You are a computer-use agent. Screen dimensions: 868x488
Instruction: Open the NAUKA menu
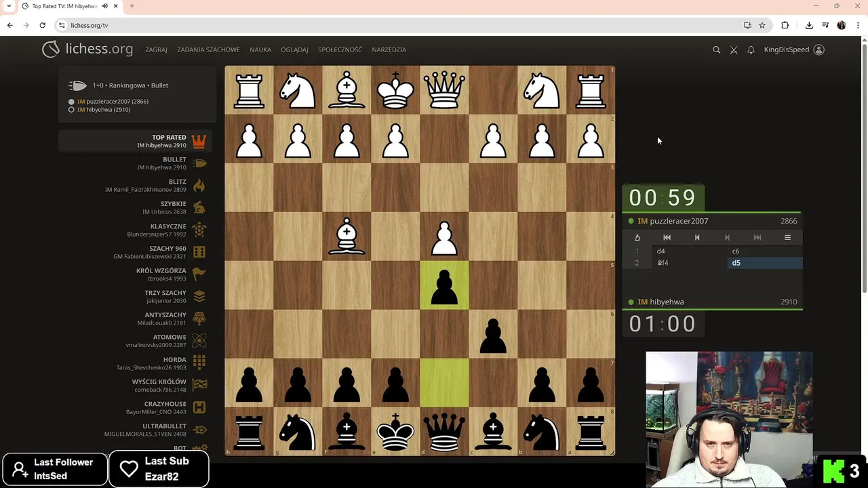260,49
